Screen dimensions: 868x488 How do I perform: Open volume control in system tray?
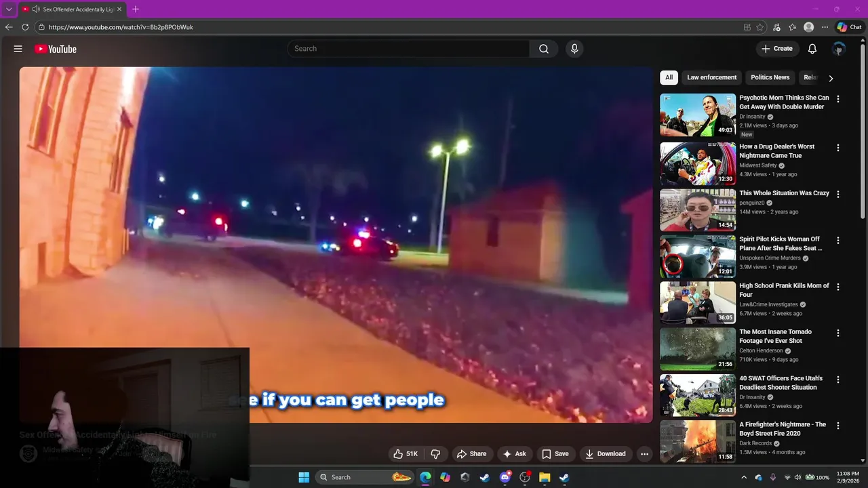point(797,477)
